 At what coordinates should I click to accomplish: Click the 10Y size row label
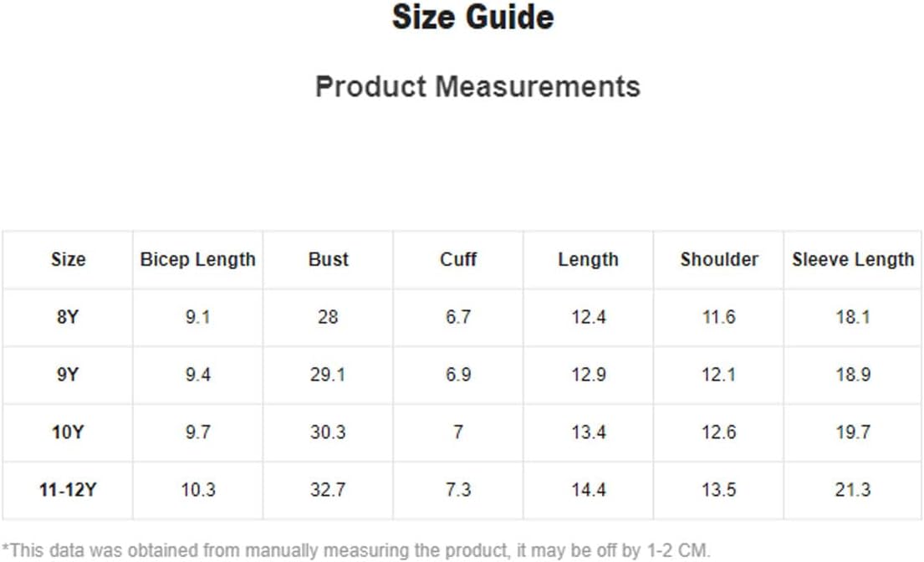pos(68,432)
